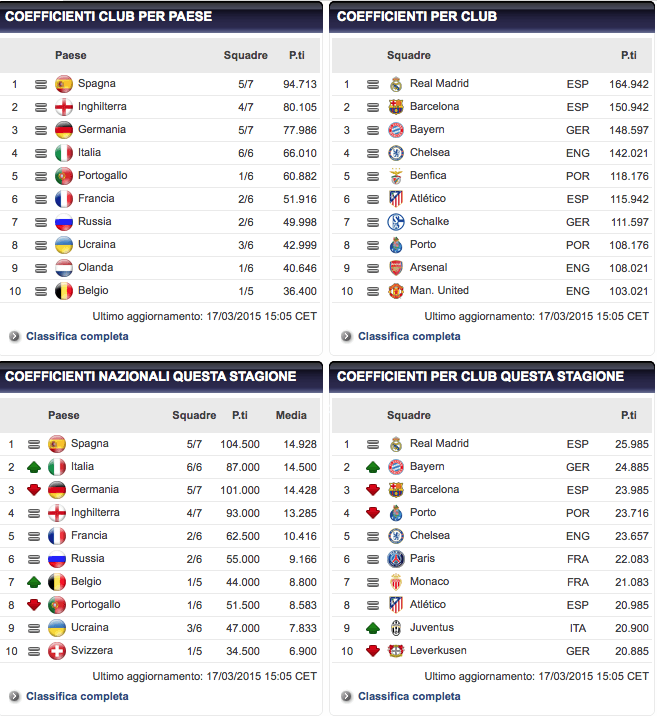Open Classifica completa under national season coefficients
The height and width of the screenshot is (716, 657).
[77, 697]
